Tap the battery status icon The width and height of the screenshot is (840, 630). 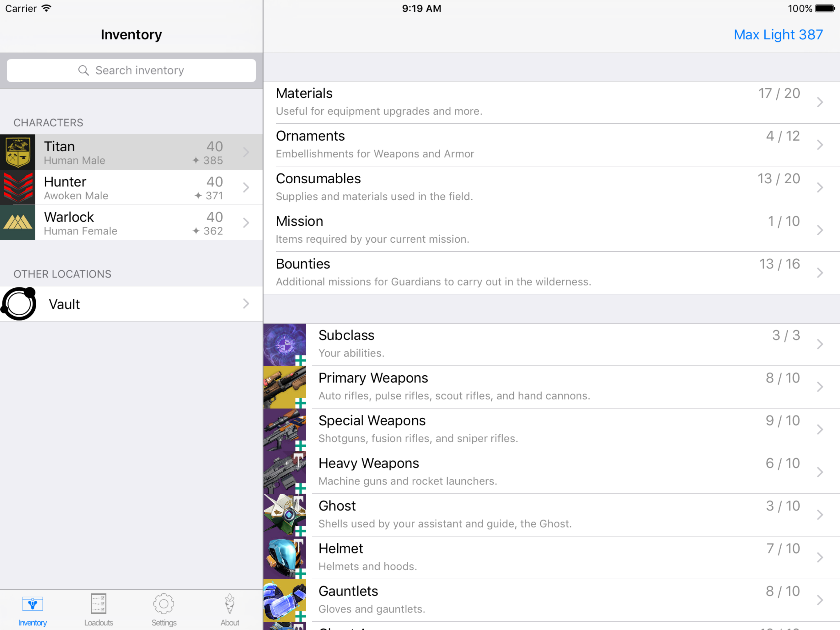[x=825, y=8]
